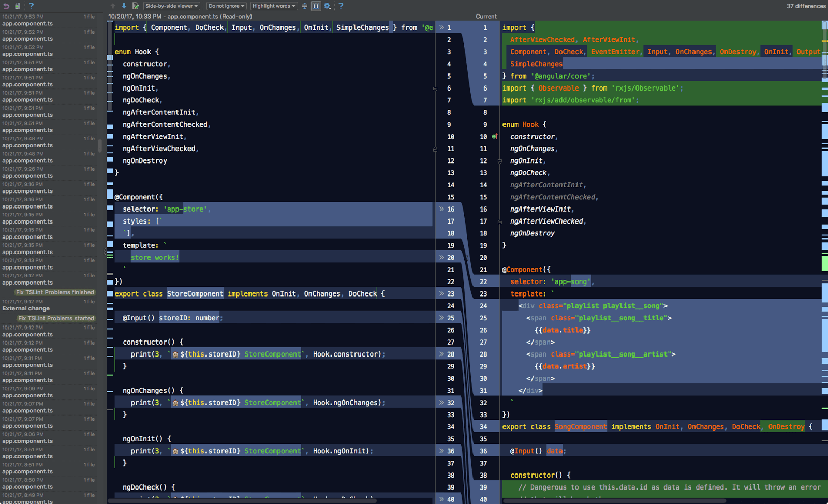Open the Highlight words dropdown
Image resolution: width=828 pixels, height=504 pixels.
coord(273,6)
